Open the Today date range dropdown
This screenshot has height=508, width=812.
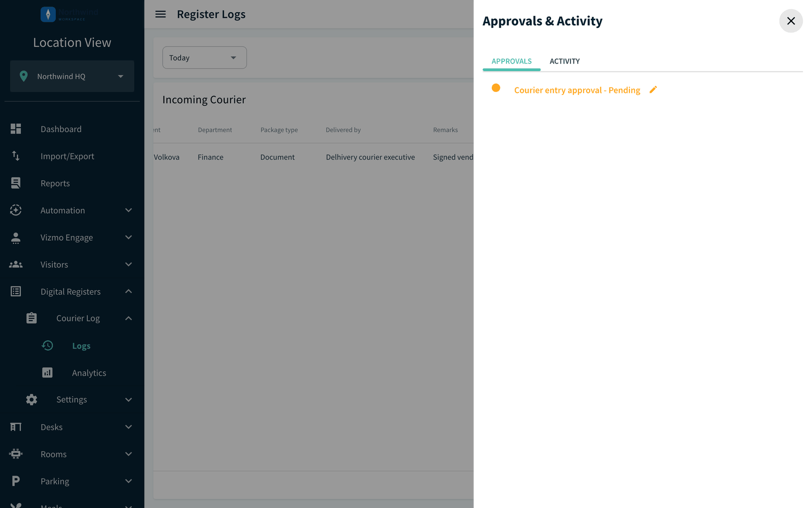[205, 57]
